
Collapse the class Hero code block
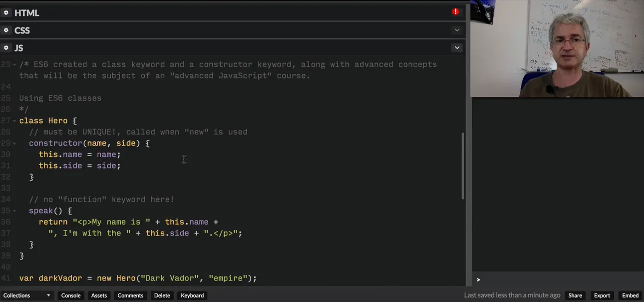(14, 121)
